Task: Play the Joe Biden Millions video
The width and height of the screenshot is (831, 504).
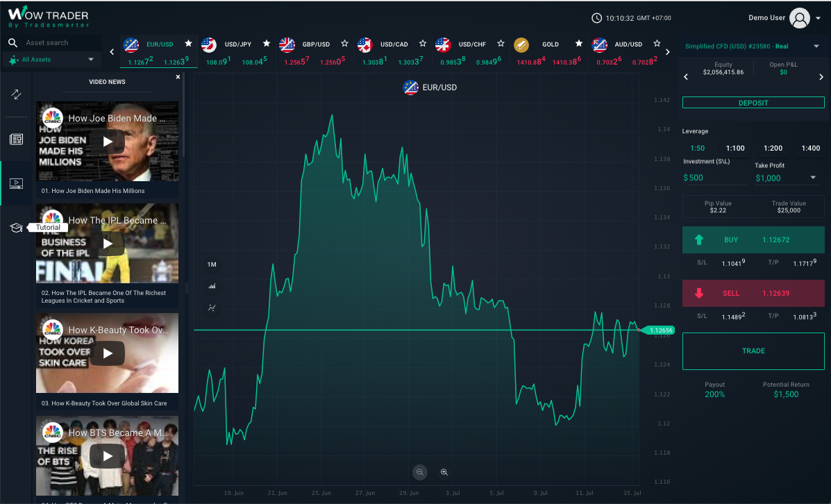Action: point(107,142)
